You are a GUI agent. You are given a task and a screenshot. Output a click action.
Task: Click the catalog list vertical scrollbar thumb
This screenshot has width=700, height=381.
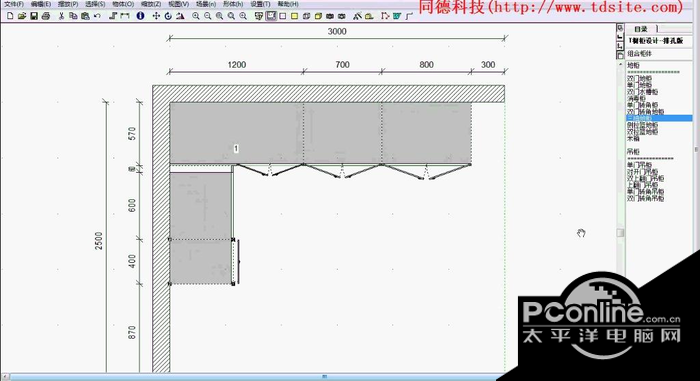click(621, 233)
